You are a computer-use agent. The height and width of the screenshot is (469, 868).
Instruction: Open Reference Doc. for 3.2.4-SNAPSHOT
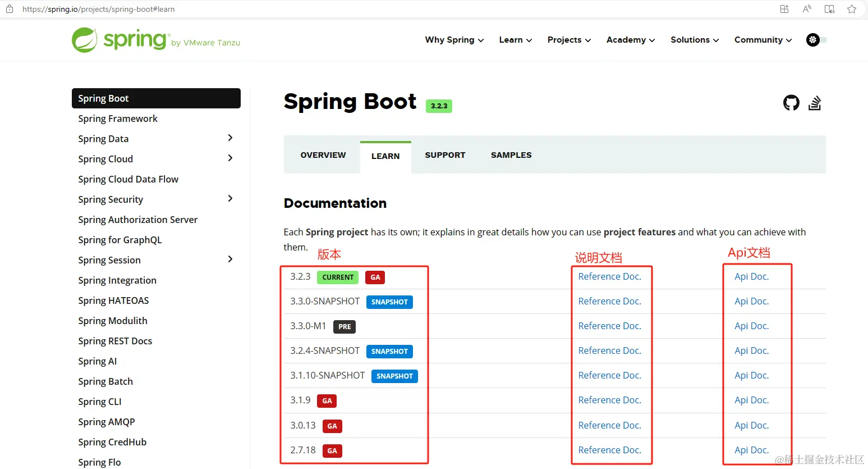pos(609,350)
